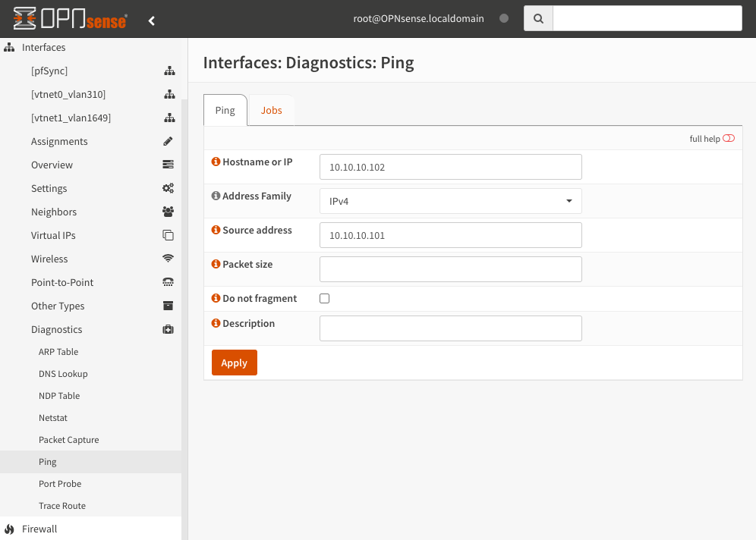Go to the Overview page

coord(52,165)
